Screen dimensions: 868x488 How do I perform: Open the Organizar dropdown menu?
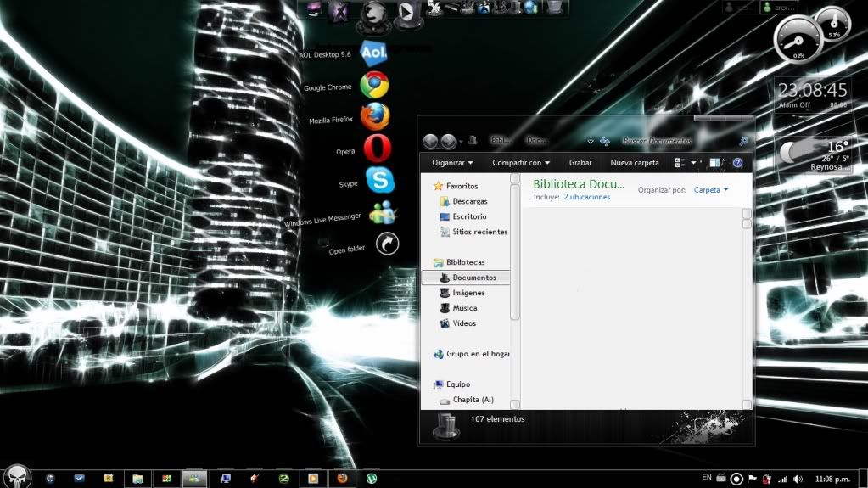(452, 163)
